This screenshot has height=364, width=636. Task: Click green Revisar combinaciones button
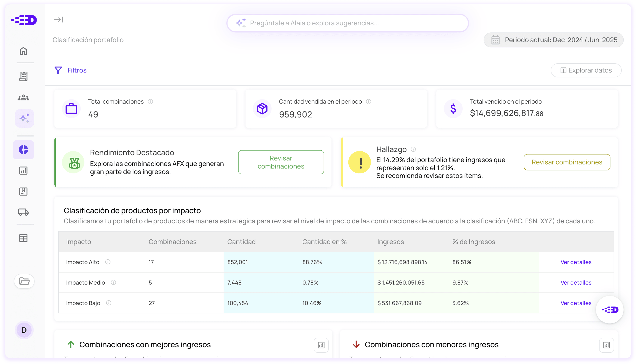[x=281, y=162]
